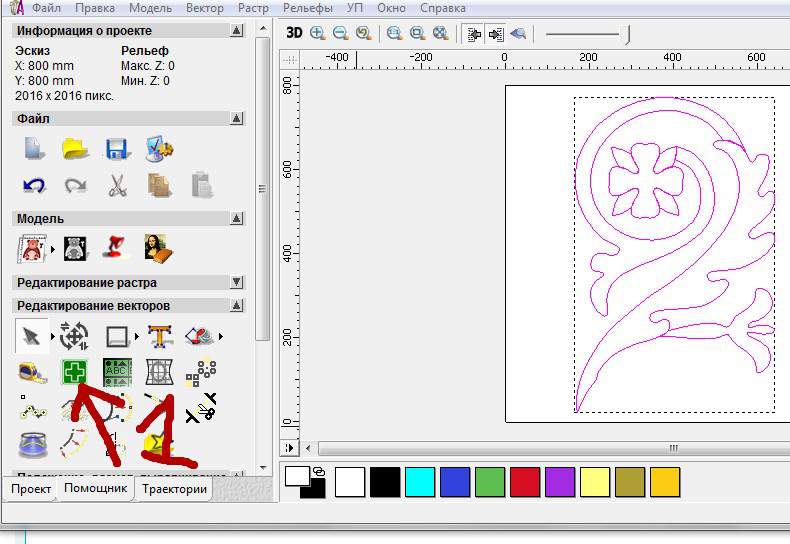Click the greyscale teddy bear icon under Модель

(76, 249)
